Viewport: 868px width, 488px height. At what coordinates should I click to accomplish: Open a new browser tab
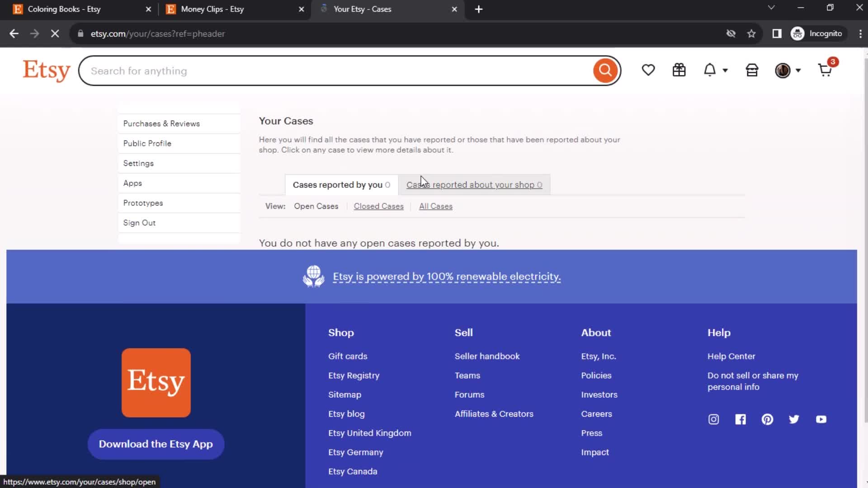click(x=479, y=9)
